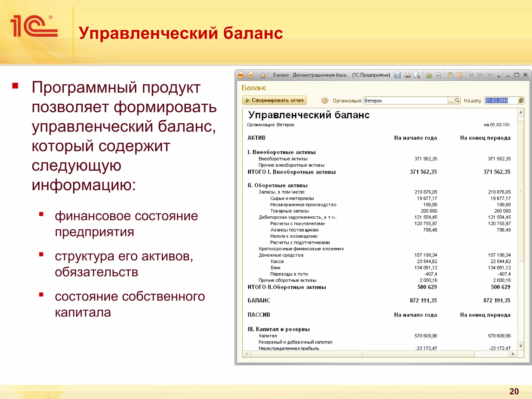This screenshot has width=532, height=399.
Task: Select row I. Внеоборотные активы heading
Action: point(282,152)
